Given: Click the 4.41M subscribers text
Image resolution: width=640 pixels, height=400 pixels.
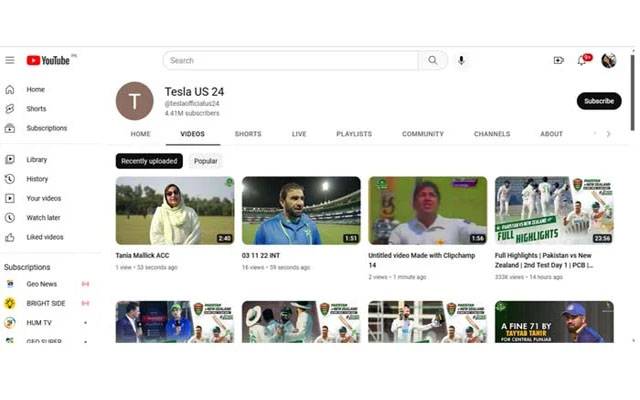Looking at the screenshot, I should click(192, 113).
